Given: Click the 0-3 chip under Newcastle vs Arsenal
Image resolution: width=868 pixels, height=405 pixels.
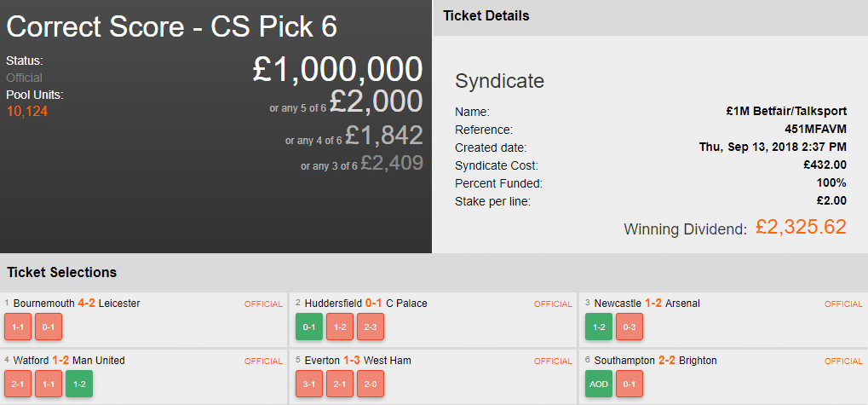Looking at the screenshot, I should click(x=629, y=327).
